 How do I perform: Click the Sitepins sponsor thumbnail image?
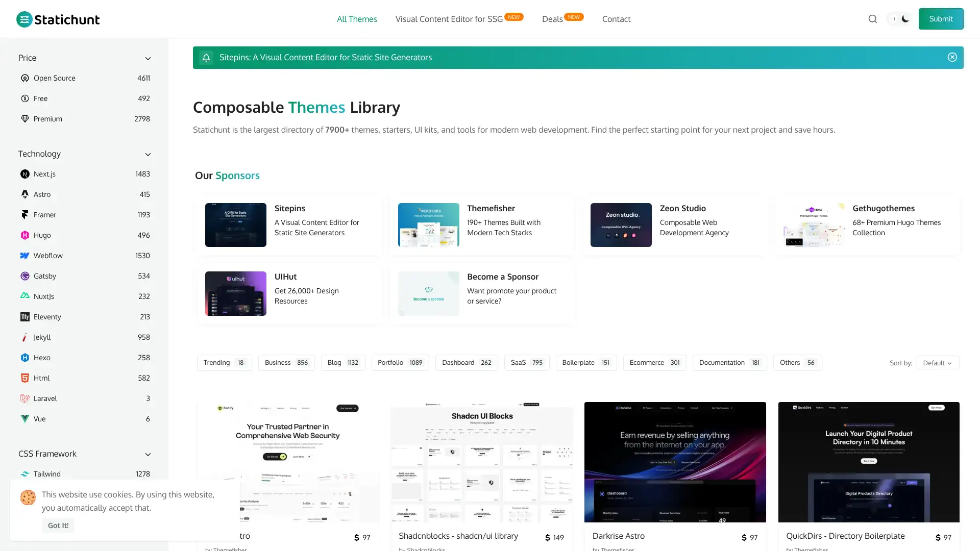[x=236, y=225]
